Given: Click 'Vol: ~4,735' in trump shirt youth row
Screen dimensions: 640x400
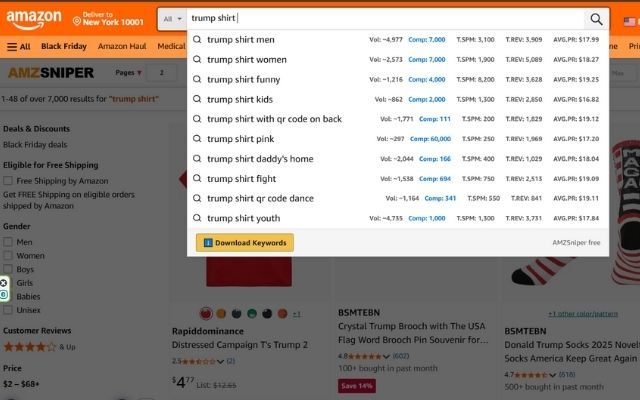Looking at the screenshot, I should point(386,218).
